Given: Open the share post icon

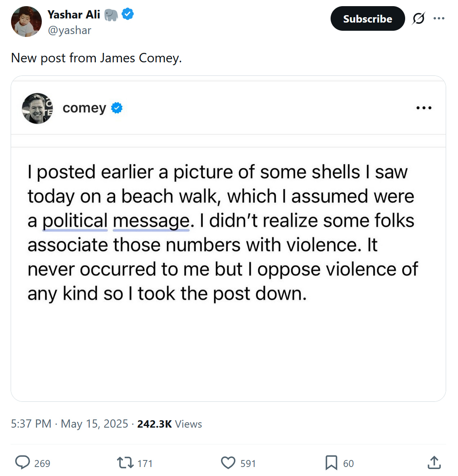Looking at the screenshot, I should pos(434,463).
